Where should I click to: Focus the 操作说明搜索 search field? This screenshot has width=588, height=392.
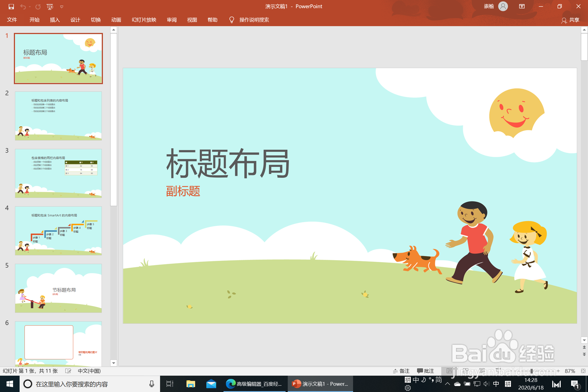coord(254,20)
